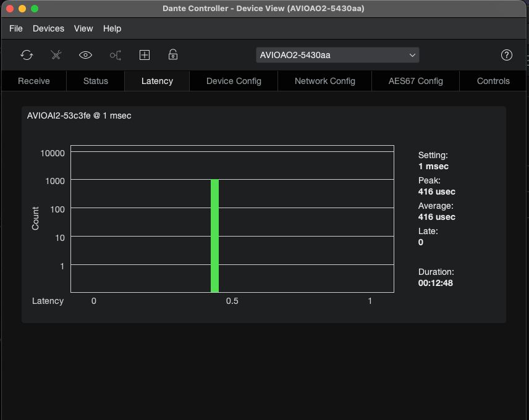Click the help question mark icon
Image resolution: width=529 pixels, height=420 pixels.
[506, 55]
